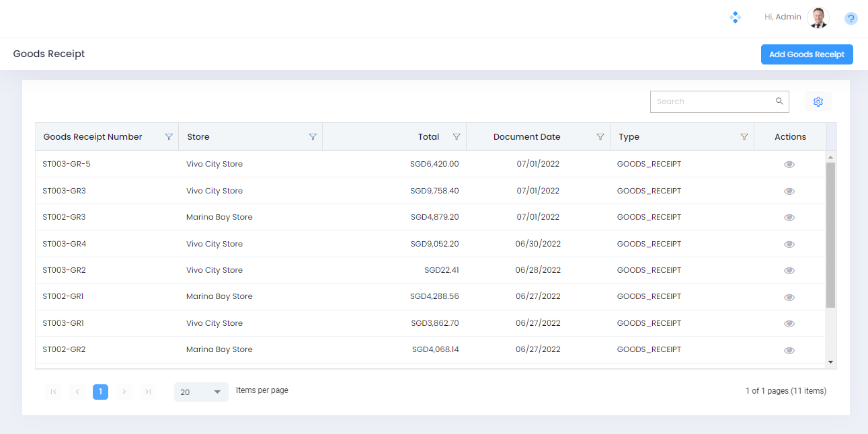
Task: Open Document Date filter icon
Action: [x=600, y=136]
